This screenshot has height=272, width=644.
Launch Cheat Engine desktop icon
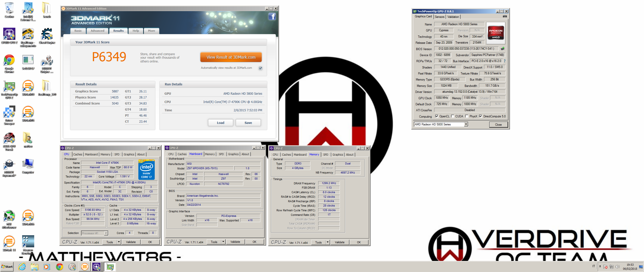(x=47, y=36)
